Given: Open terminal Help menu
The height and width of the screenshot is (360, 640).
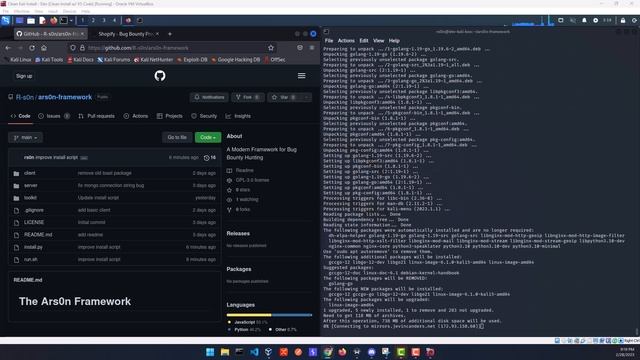Looking at the screenshot, I should pyautogui.click(x=394, y=41).
